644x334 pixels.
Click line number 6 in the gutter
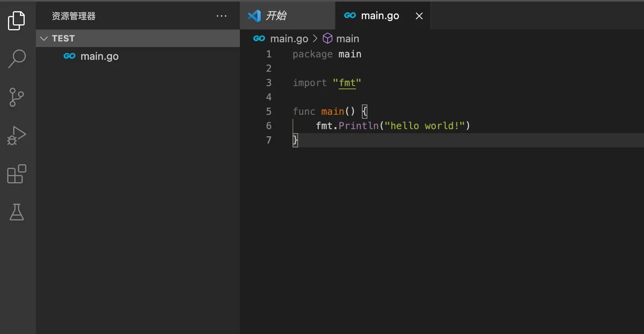(x=269, y=126)
